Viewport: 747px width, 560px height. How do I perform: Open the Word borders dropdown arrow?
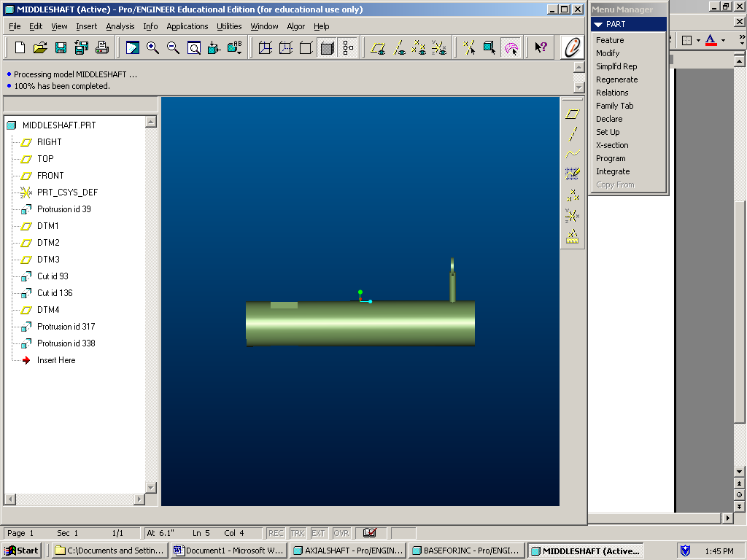click(x=698, y=41)
